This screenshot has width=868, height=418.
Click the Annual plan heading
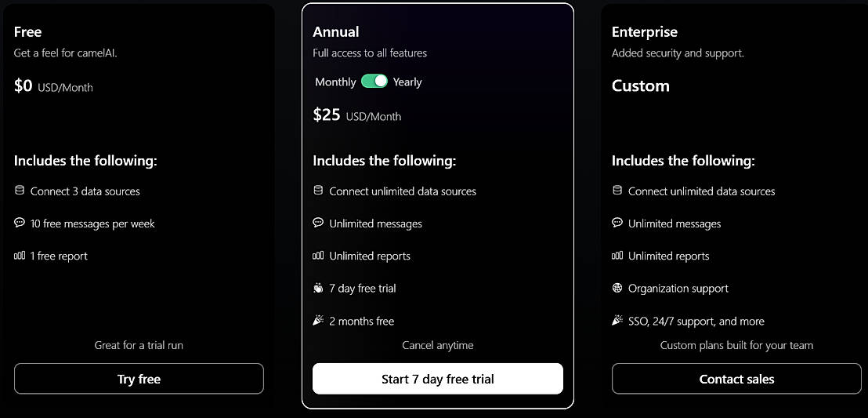click(336, 32)
